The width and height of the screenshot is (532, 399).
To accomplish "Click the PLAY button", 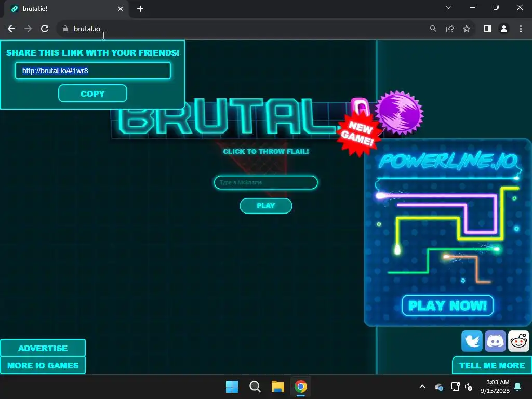I will tap(266, 206).
